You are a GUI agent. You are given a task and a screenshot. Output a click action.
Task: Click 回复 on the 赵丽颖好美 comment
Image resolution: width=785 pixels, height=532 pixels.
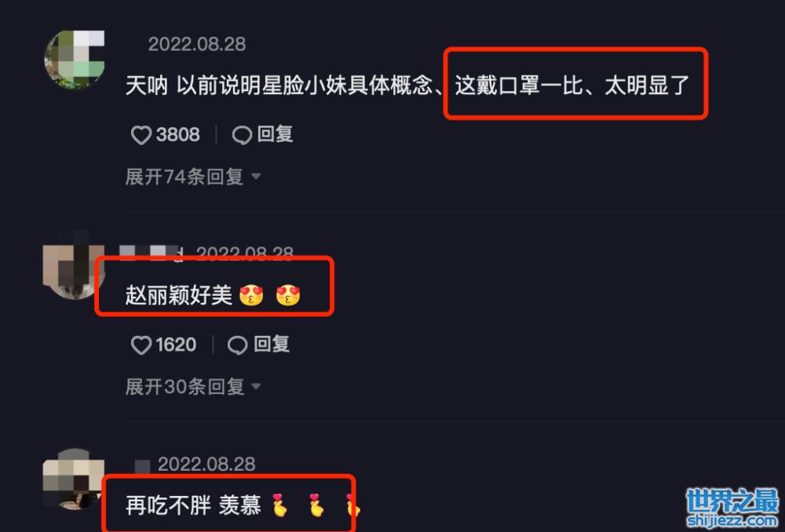(x=272, y=344)
